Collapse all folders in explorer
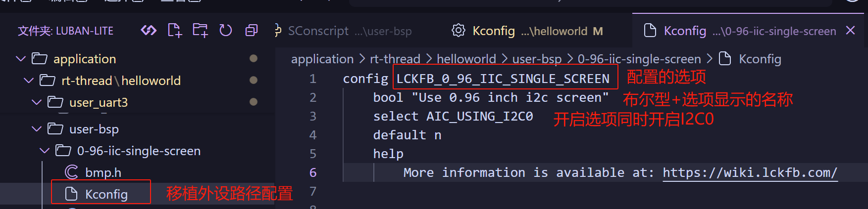Viewport: 868px width, 209px height. (x=252, y=31)
